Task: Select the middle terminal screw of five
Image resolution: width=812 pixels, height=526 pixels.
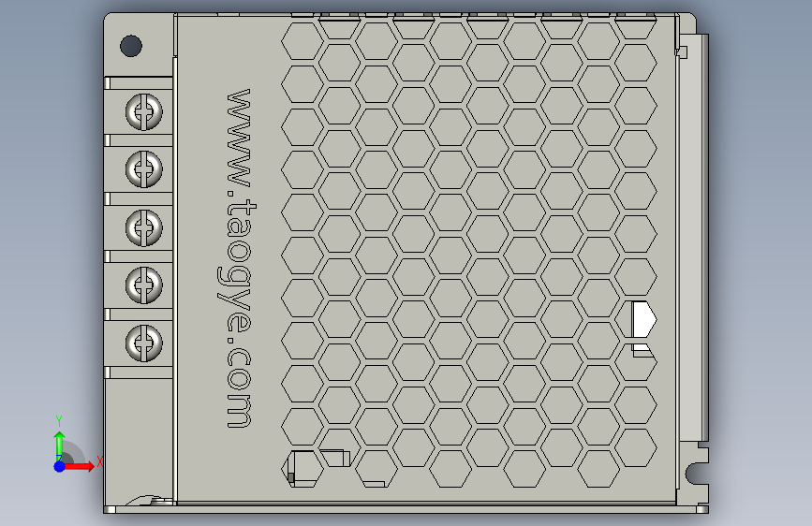Action: [144, 227]
